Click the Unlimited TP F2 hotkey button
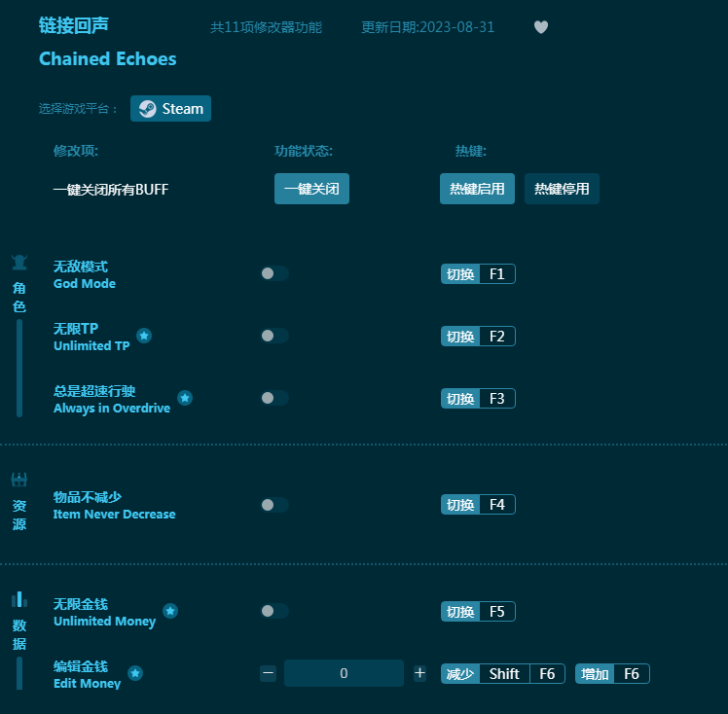This screenshot has width=728, height=714. pyautogui.click(x=478, y=336)
